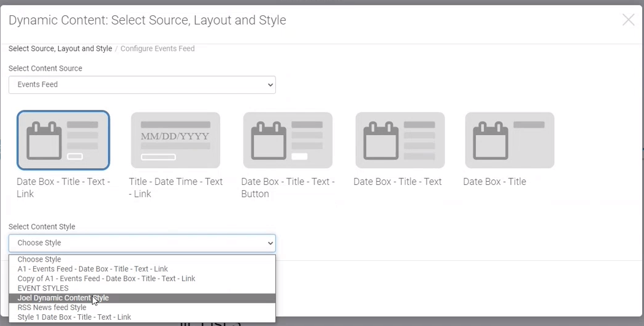Click the 'Date Box - Title' caption text

[494, 182]
